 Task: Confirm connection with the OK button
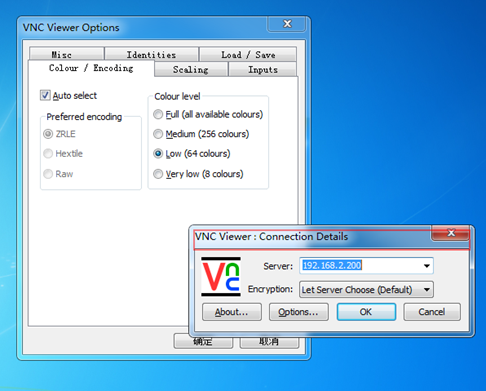pos(366,312)
